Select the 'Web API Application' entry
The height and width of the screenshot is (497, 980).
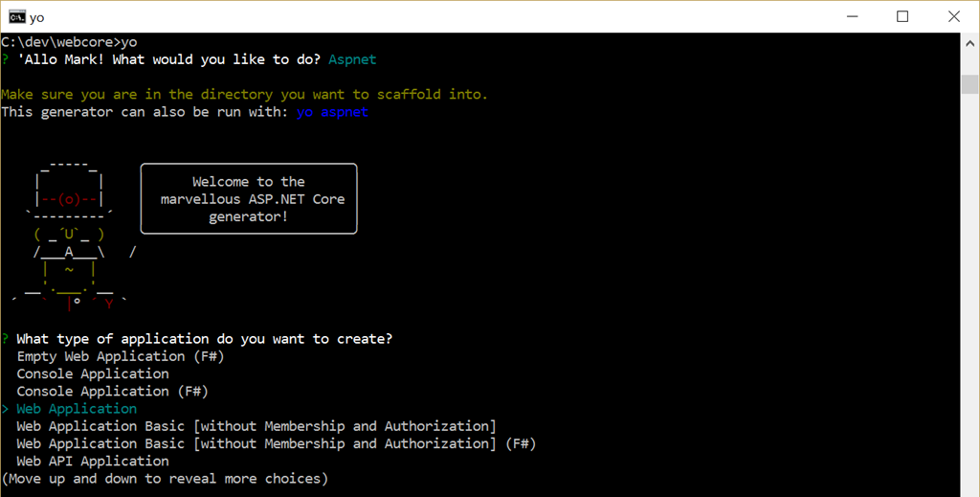pos(93,462)
